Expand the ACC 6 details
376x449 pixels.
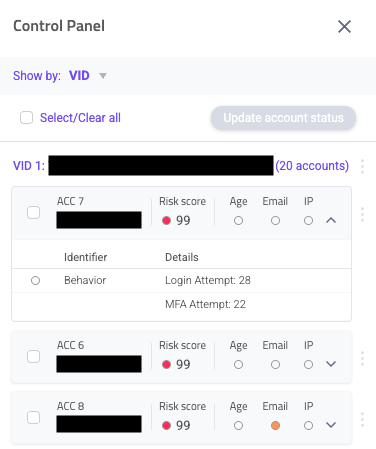click(x=331, y=364)
